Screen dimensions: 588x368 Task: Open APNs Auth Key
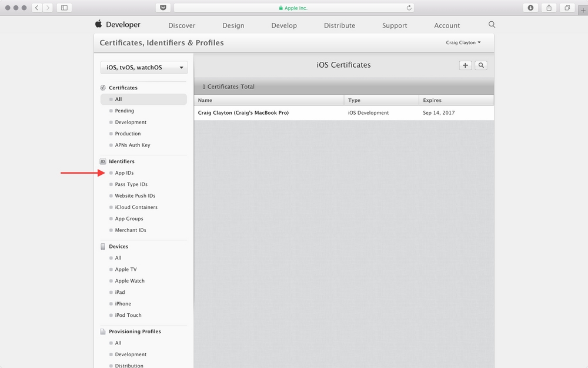click(x=132, y=145)
